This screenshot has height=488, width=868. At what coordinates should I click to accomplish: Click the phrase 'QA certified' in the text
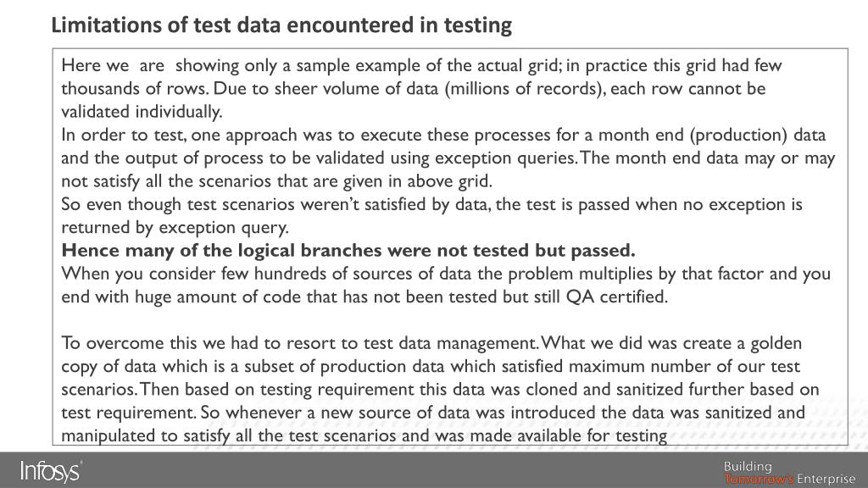[x=617, y=297]
